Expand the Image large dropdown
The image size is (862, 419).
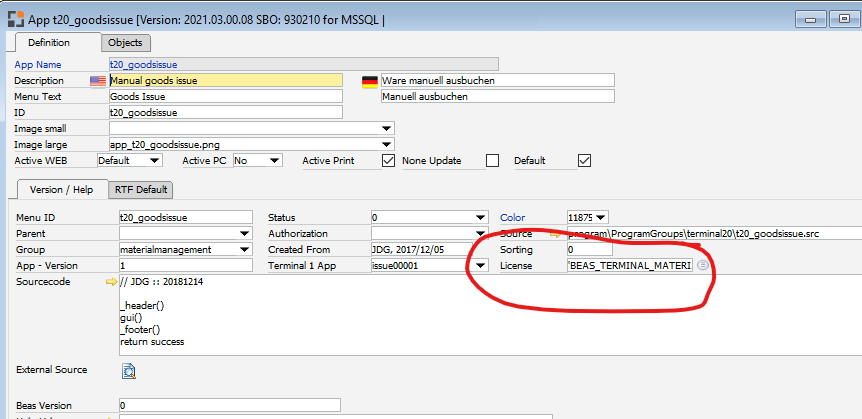click(386, 144)
